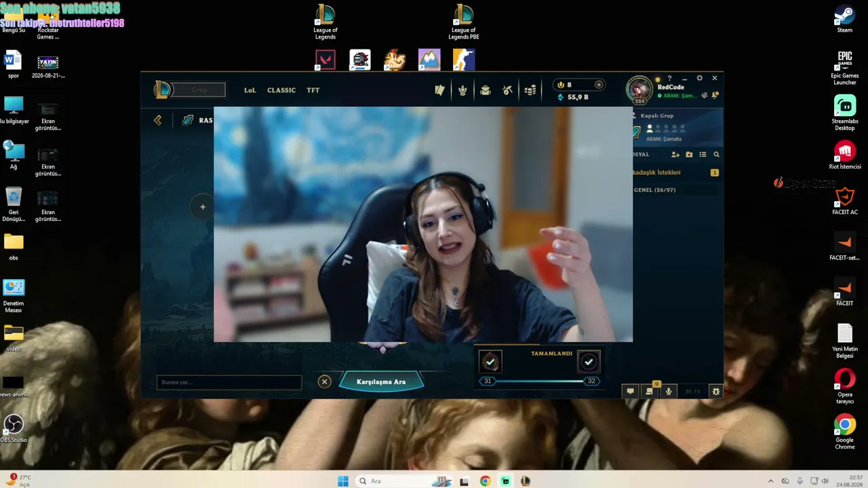Open the chat bubble icon at bottom right

click(x=630, y=391)
